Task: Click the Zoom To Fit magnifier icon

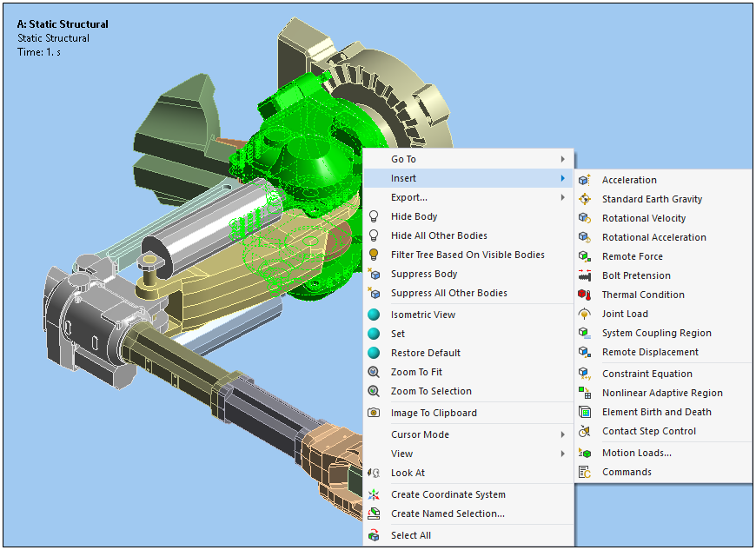Action: [374, 372]
